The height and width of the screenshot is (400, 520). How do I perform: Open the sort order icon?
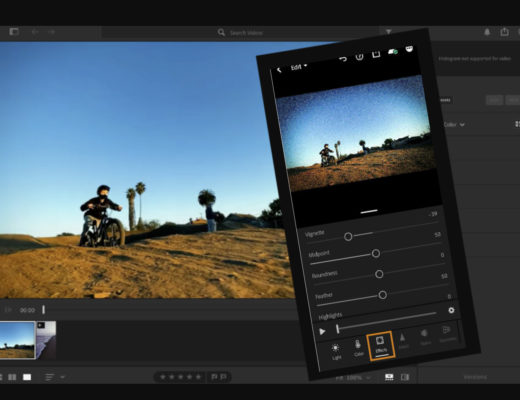pyautogui.click(x=49, y=377)
